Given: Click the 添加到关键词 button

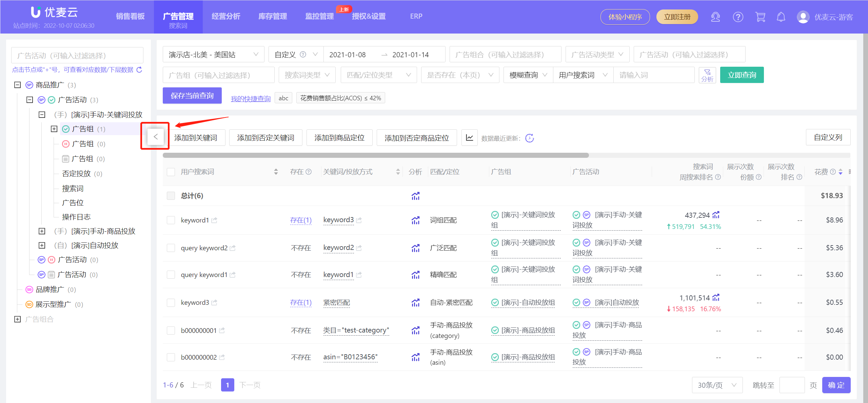Looking at the screenshot, I should (x=197, y=138).
